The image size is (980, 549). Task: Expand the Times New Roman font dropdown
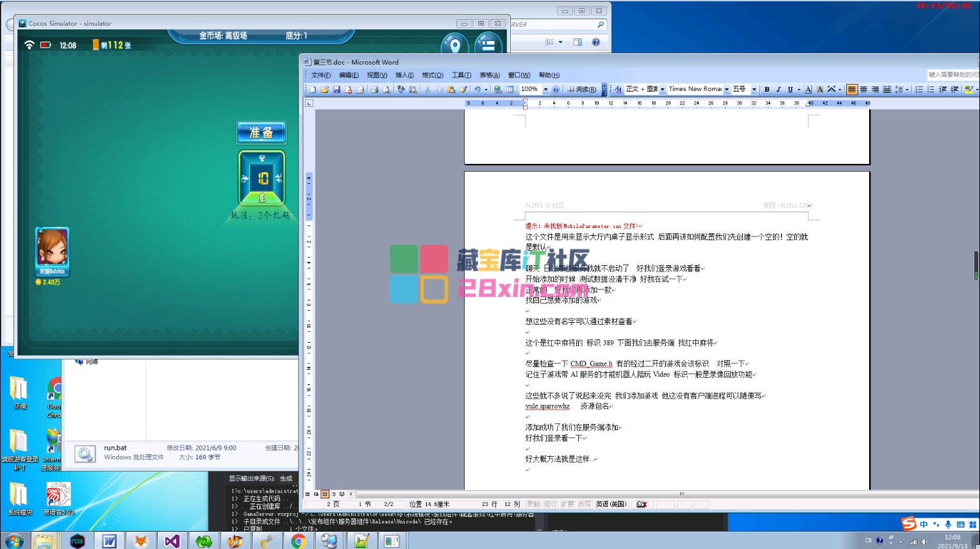tap(726, 90)
